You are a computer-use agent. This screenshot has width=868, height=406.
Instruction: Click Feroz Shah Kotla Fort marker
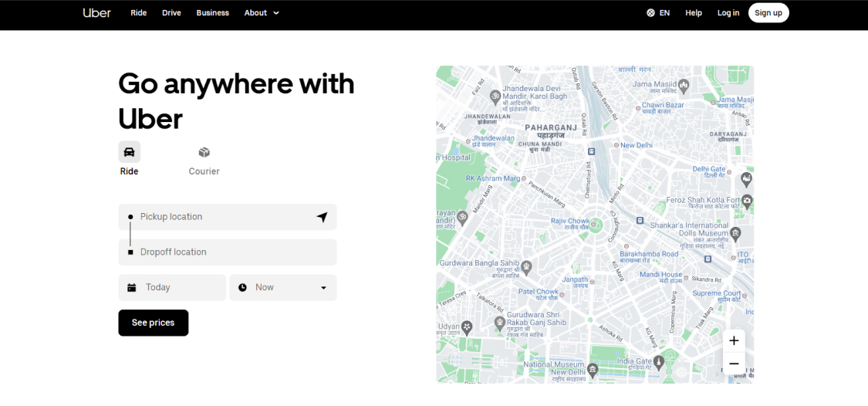click(x=747, y=201)
